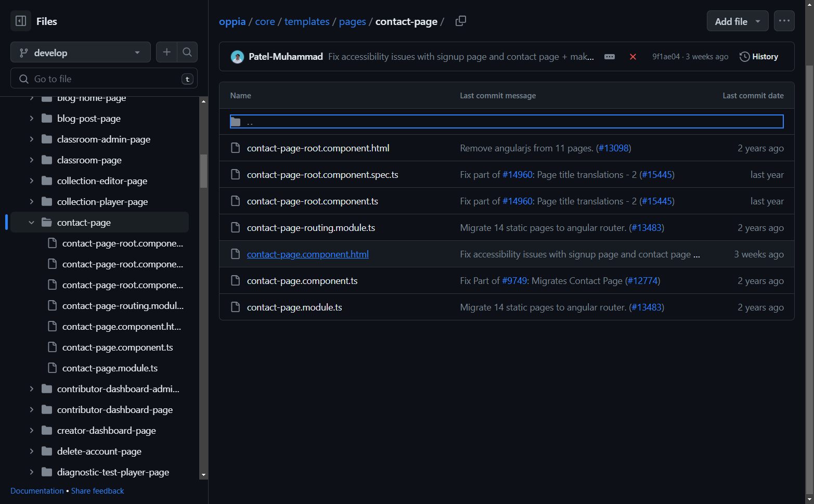Open contact-page.component.html in file list
This screenshot has width=814, height=504.
308,254
